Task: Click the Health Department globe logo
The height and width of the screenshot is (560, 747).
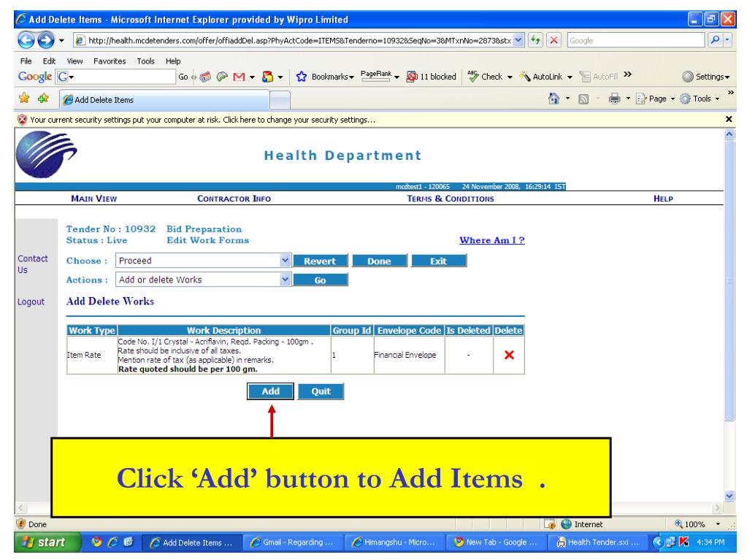Action: (46, 154)
